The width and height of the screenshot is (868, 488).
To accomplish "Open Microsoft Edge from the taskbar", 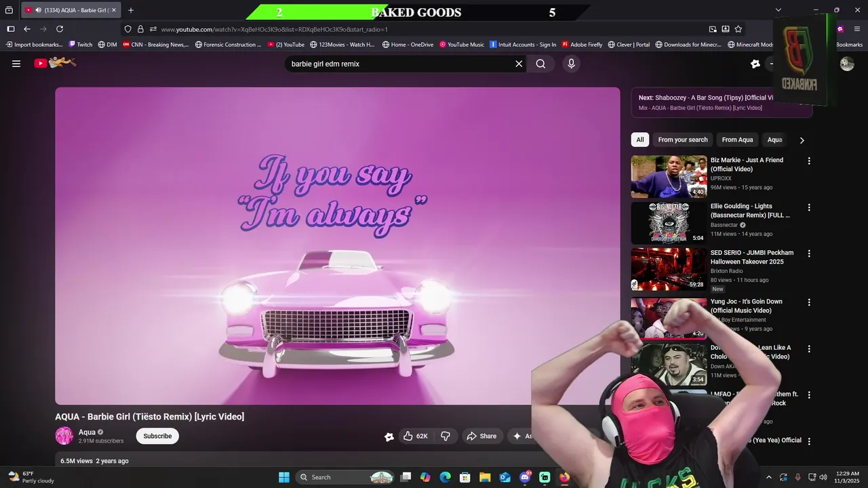I will click(445, 477).
